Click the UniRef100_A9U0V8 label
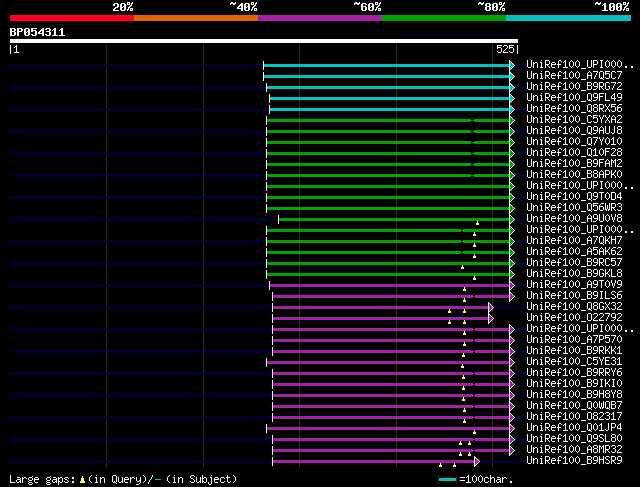Screen dimensions: 640x487 (x=574, y=219)
